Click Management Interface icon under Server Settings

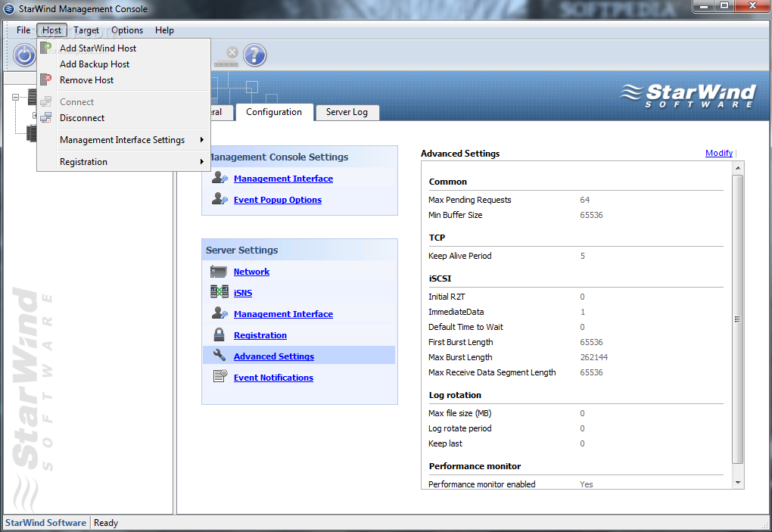pyautogui.click(x=219, y=313)
